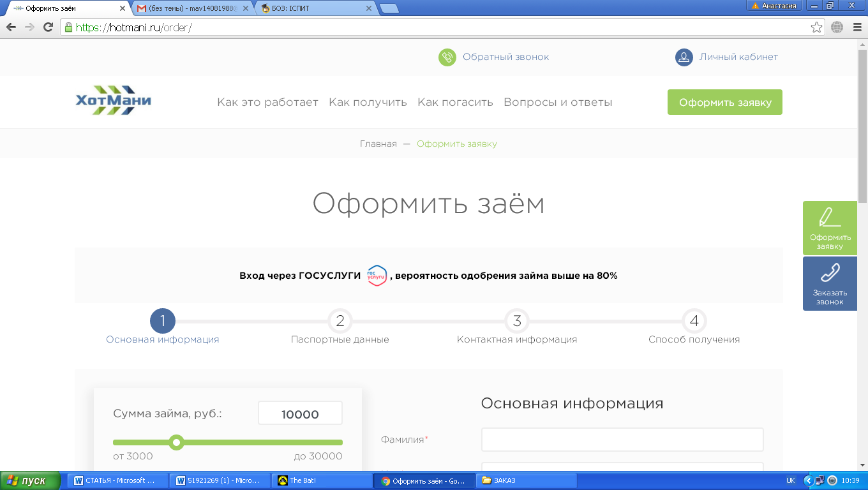Click the green padlock in address bar
Viewport: 868px width, 490px height.
click(x=68, y=27)
